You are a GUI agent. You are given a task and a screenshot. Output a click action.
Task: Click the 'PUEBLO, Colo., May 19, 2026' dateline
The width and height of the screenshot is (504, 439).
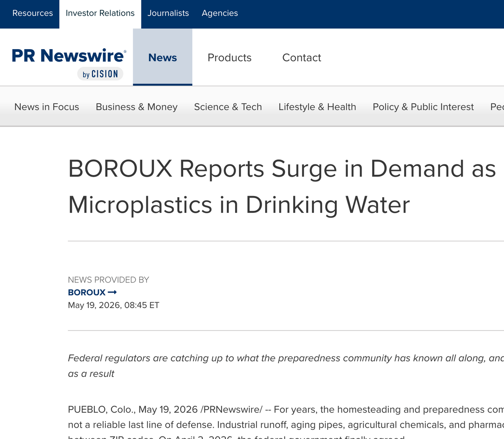point(133,409)
